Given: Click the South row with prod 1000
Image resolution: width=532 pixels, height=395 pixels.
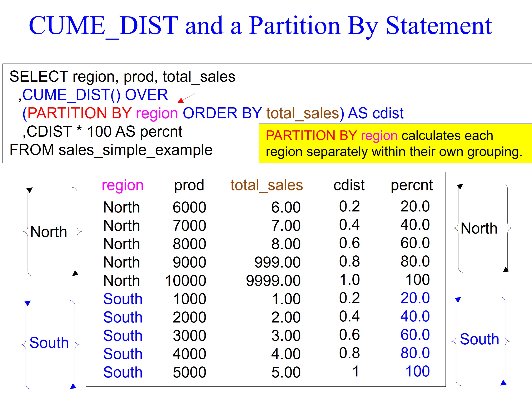Looking at the screenshot, I should [122, 299].
